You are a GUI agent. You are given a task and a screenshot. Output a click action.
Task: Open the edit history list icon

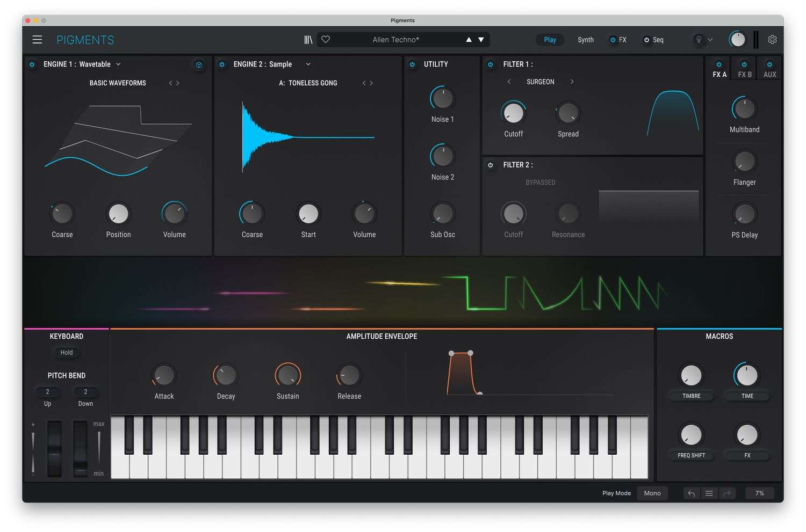pyautogui.click(x=709, y=493)
